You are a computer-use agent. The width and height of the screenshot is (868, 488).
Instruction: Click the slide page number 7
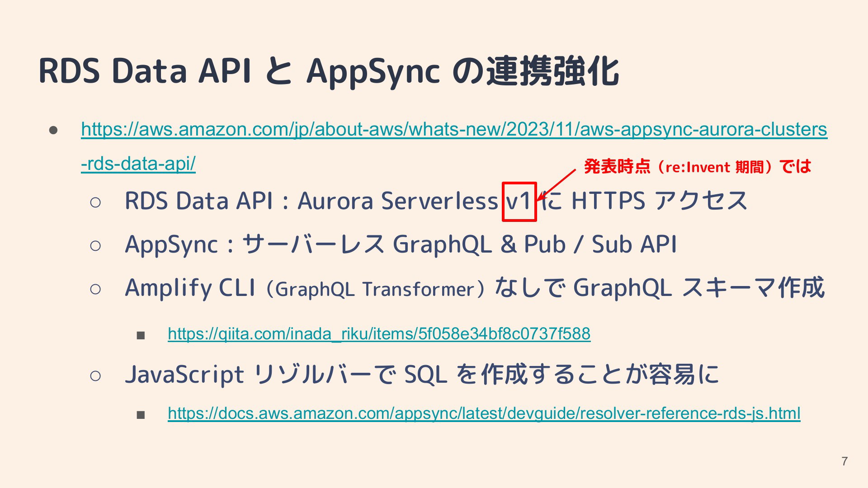pos(844,461)
